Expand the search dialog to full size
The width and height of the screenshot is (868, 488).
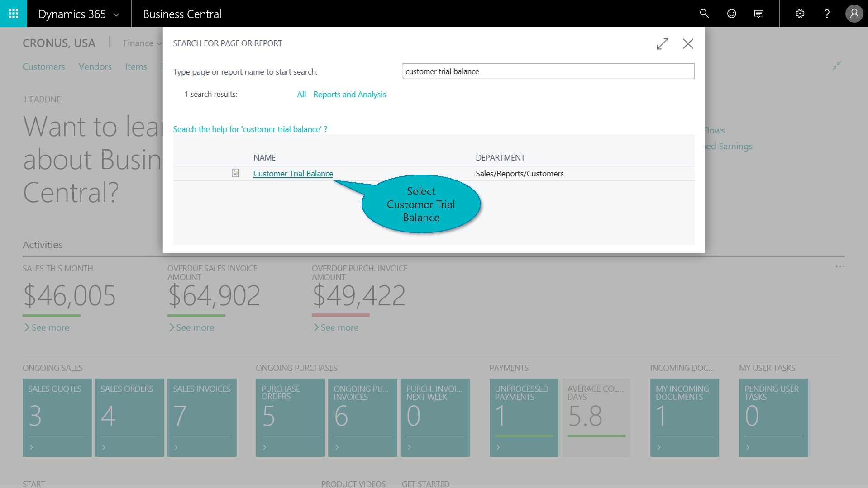point(663,43)
